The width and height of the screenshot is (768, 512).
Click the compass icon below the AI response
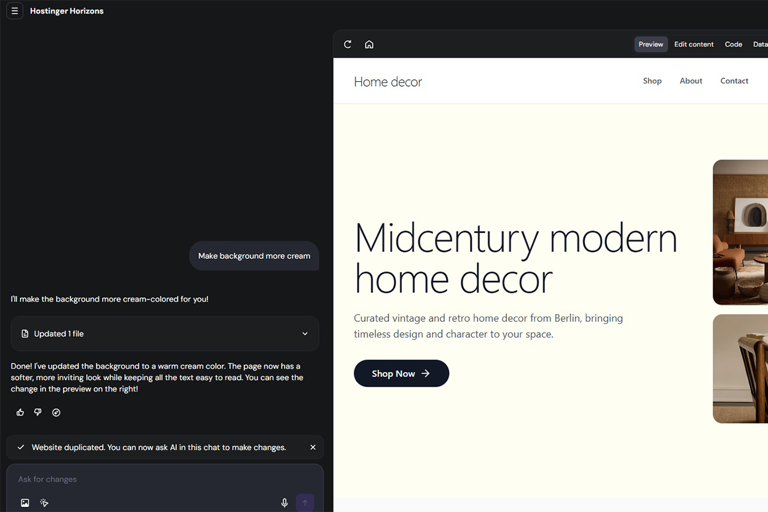coord(56,413)
